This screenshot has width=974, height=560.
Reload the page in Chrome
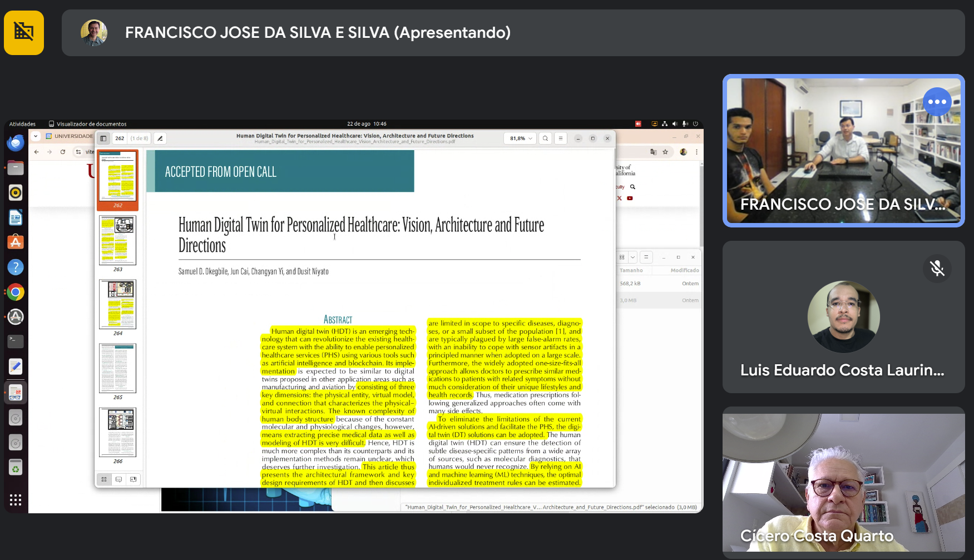click(x=63, y=152)
